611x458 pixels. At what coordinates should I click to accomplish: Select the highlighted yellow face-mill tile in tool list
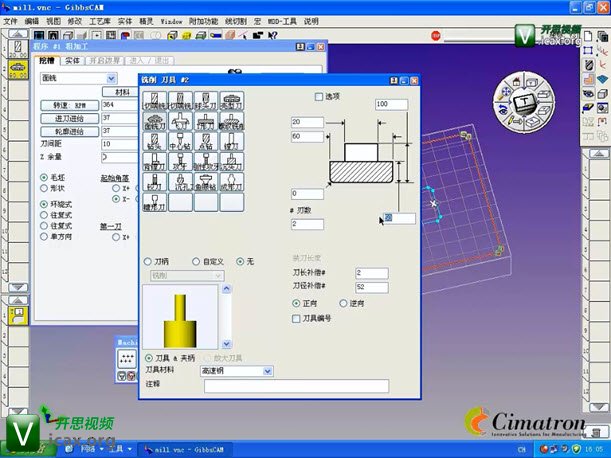[x=18, y=69]
